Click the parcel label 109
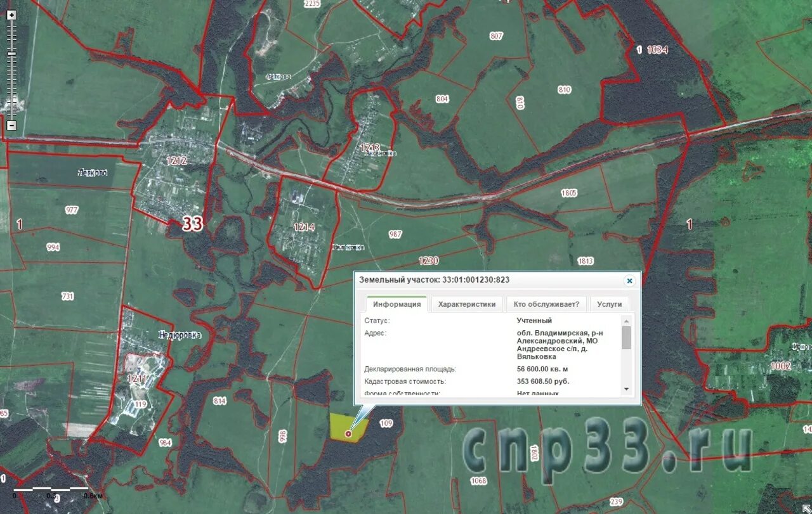812x514 pixels. (x=386, y=423)
